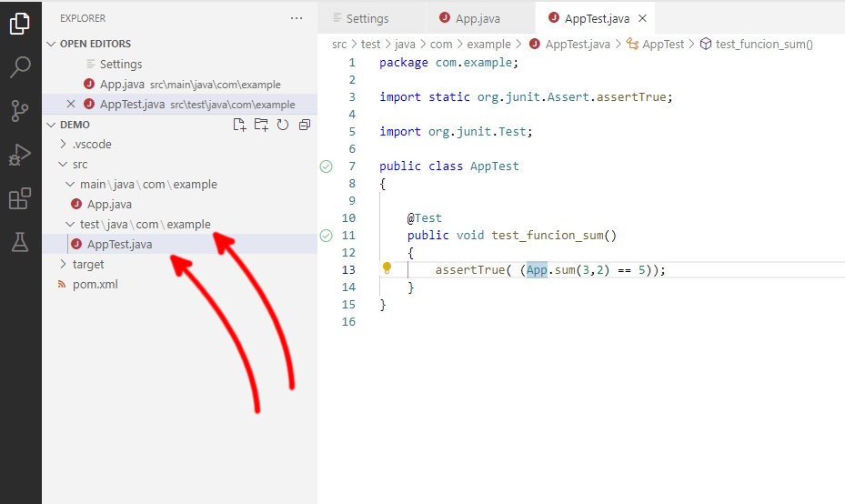Click the green test passed icon on line 7
Viewport: 845px width, 504px height.
(x=327, y=166)
